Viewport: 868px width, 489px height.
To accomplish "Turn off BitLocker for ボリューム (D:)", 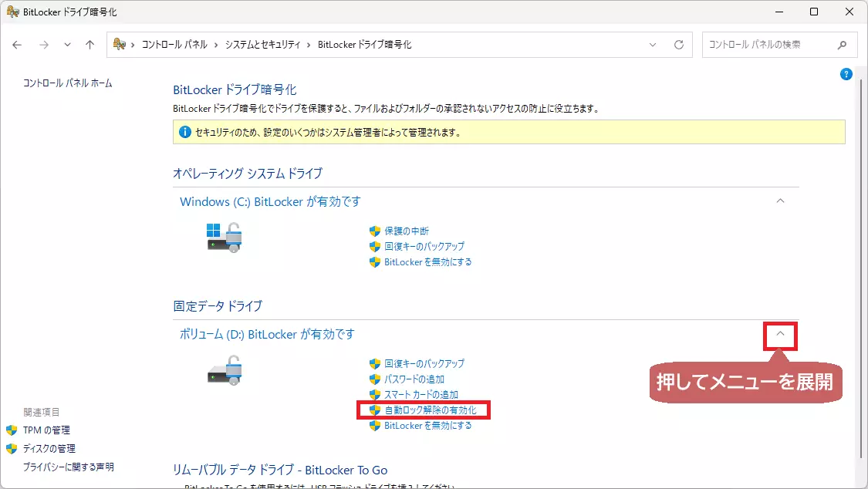I will (x=428, y=426).
